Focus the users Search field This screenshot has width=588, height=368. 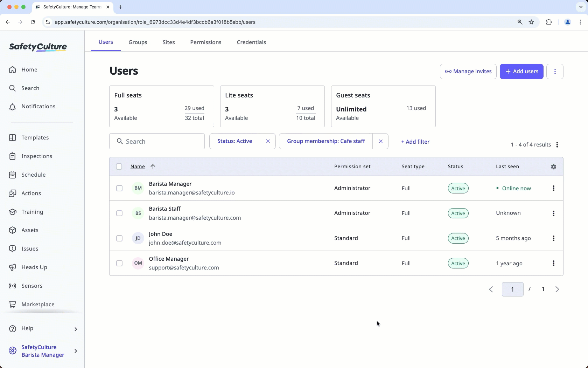157,141
